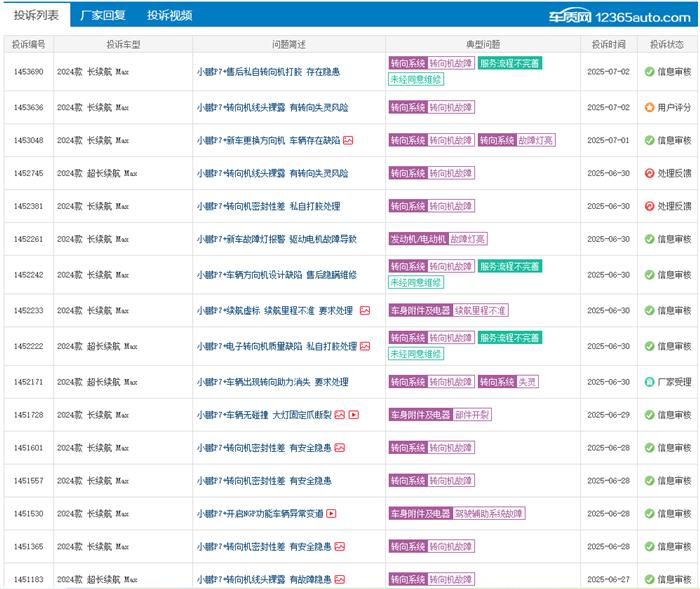This screenshot has width=700, height=589.
Task: Play video icon in complaint 1451530 row
Action: [x=331, y=514]
